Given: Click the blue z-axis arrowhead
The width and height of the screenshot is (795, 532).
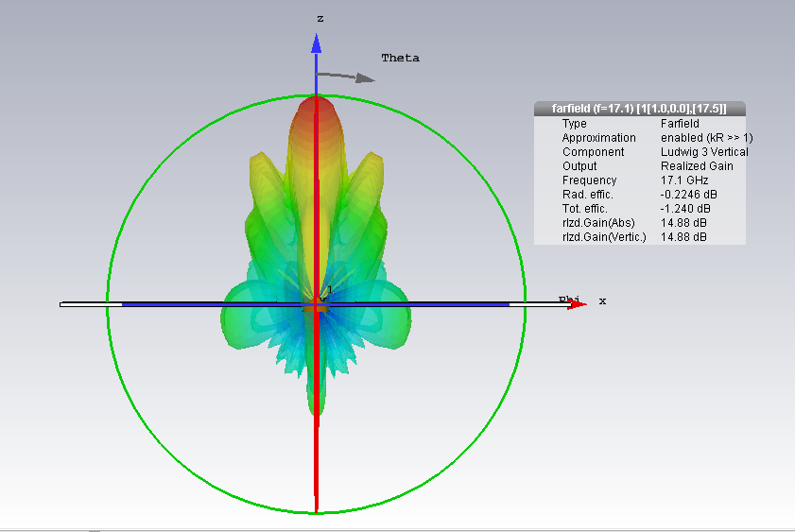Looking at the screenshot, I should point(317,43).
